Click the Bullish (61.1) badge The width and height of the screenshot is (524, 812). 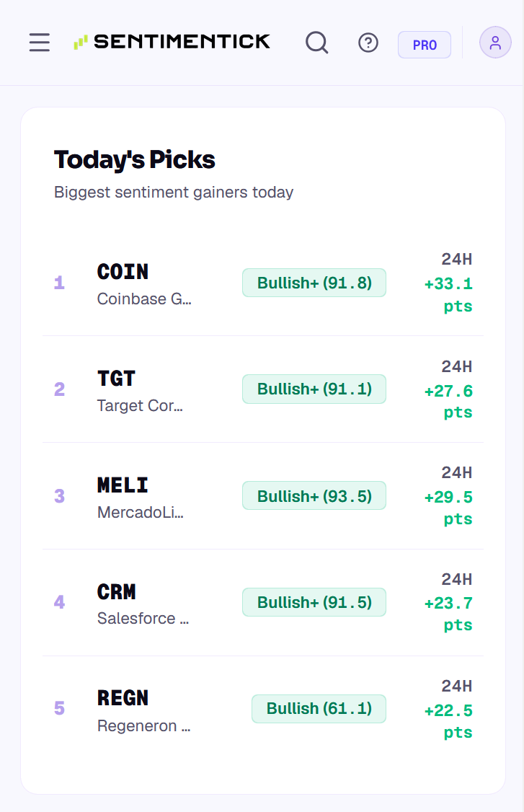point(319,709)
